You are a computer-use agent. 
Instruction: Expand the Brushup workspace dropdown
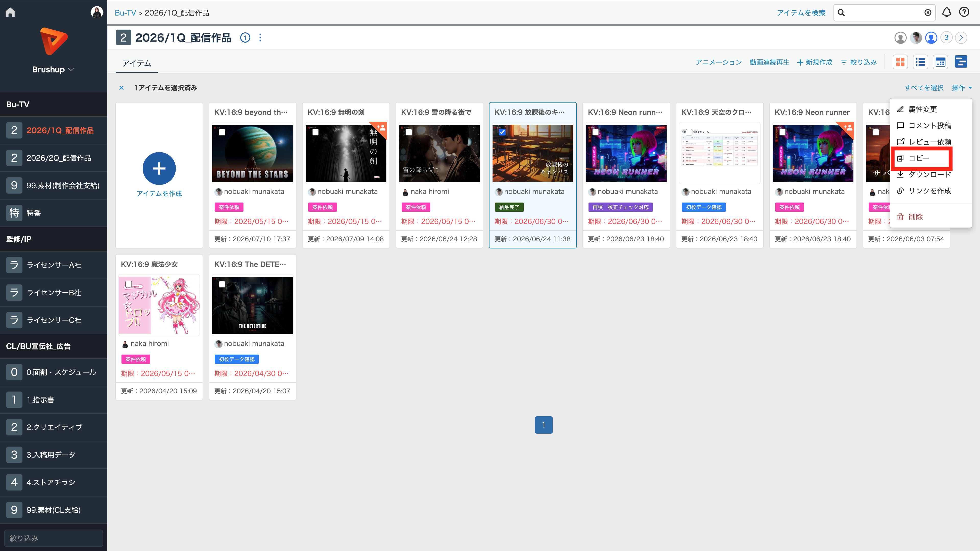coord(53,70)
